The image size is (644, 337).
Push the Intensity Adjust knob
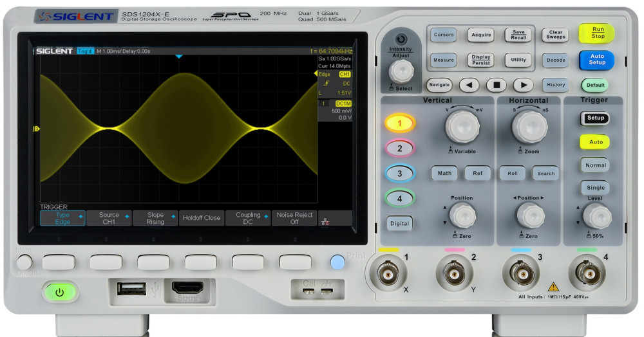click(401, 71)
